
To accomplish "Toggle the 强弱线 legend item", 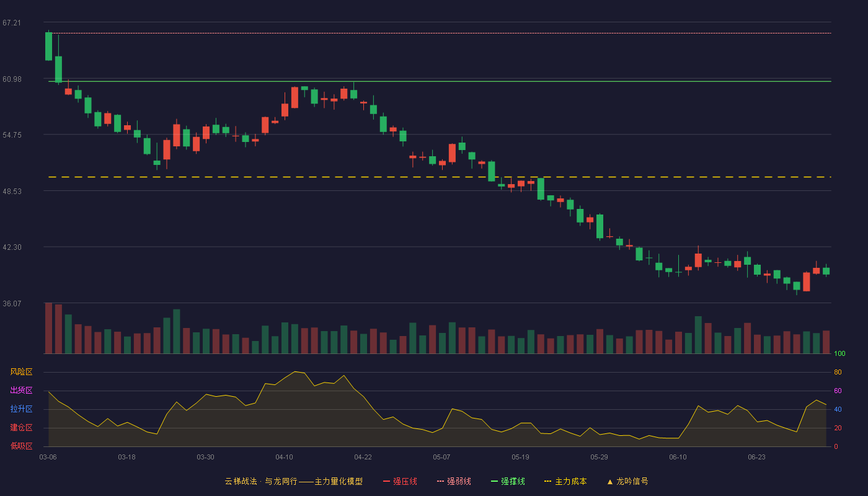I will [454, 481].
